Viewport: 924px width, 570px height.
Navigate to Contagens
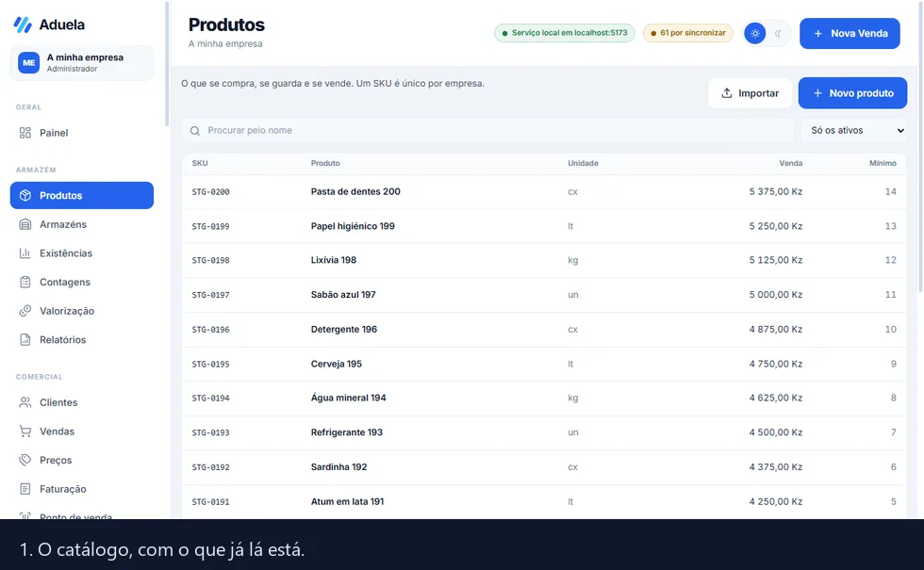tap(82, 282)
